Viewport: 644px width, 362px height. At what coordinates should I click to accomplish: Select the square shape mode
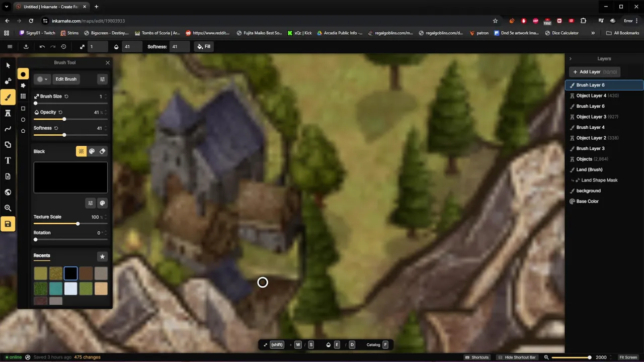(23, 109)
